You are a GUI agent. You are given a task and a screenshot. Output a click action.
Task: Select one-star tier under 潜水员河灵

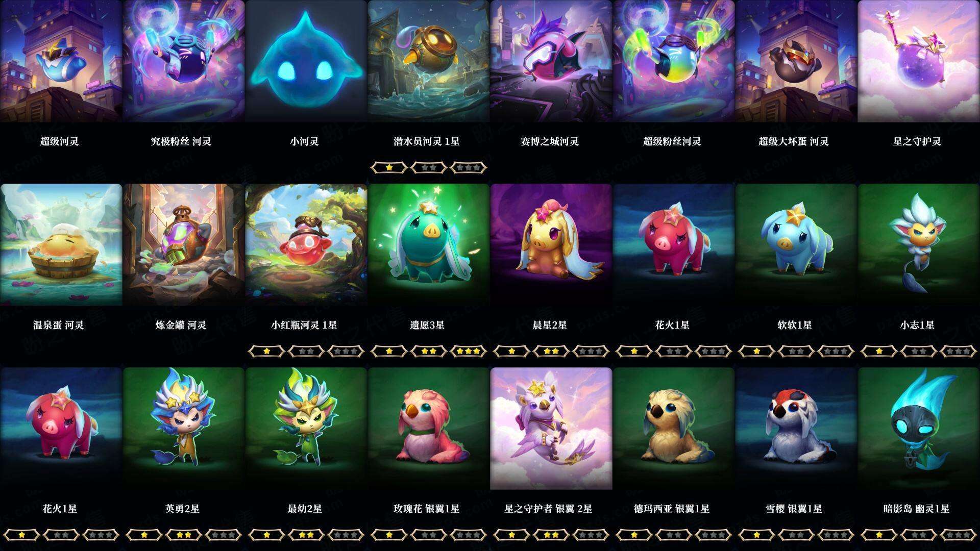point(389,167)
